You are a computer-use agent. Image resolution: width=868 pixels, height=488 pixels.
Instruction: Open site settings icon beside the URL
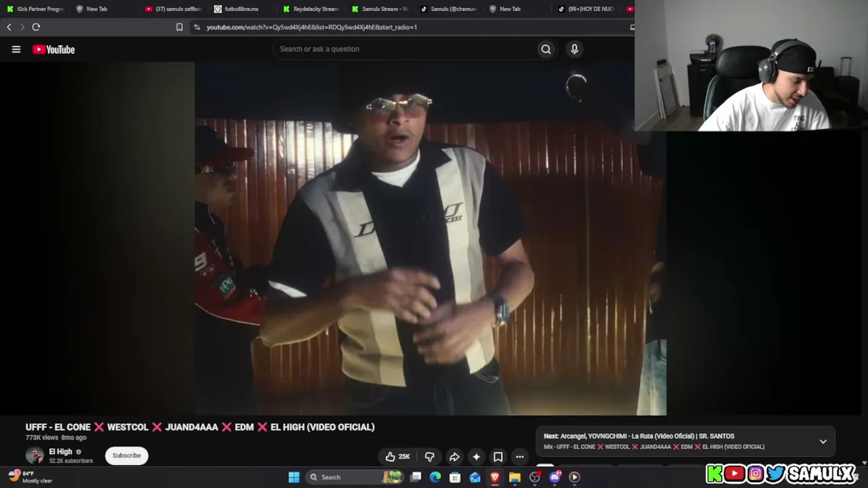(197, 27)
